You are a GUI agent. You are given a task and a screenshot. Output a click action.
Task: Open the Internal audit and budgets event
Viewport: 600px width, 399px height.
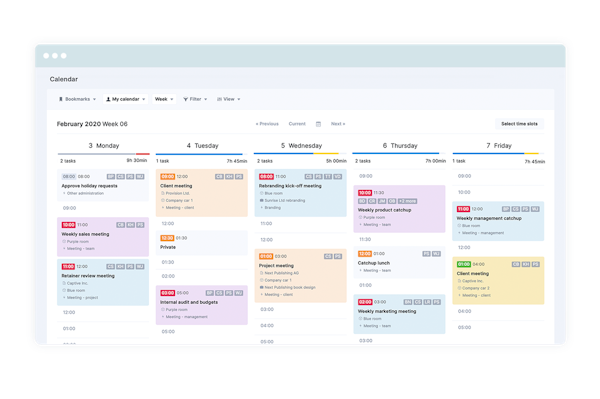pos(202,305)
